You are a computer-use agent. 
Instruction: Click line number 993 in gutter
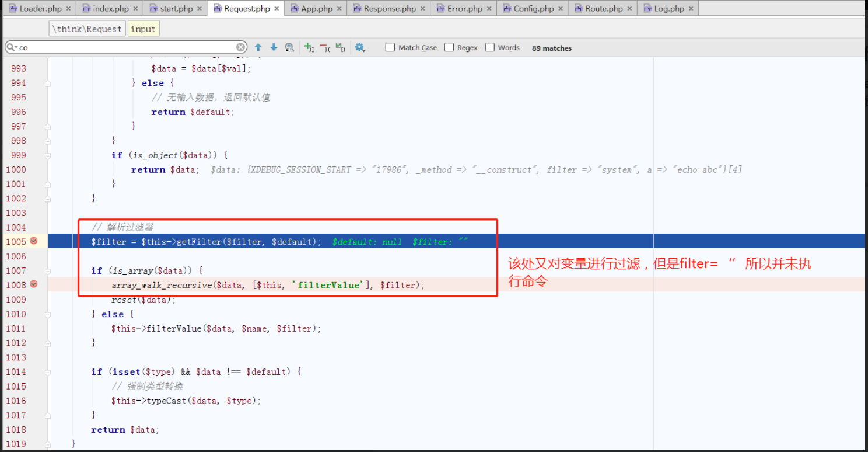point(19,68)
